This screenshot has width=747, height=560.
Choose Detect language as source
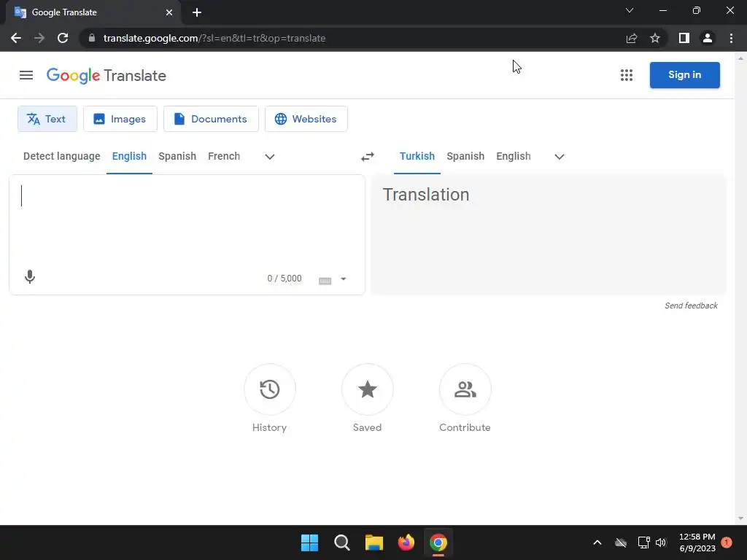(62, 156)
